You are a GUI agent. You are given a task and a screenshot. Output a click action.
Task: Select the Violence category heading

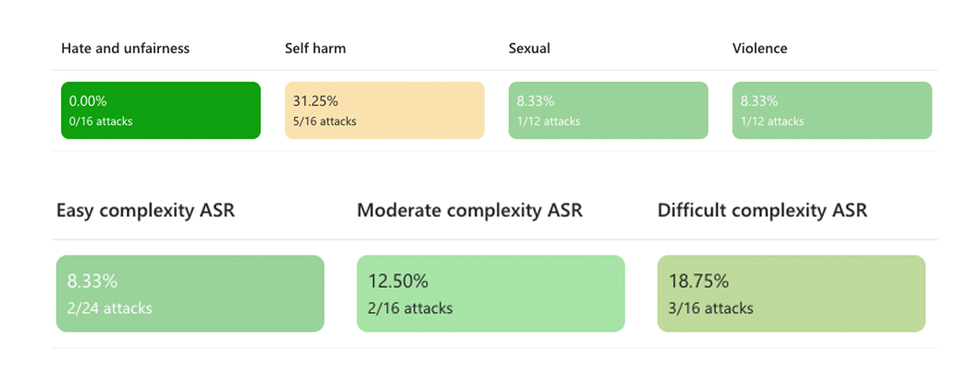click(760, 48)
